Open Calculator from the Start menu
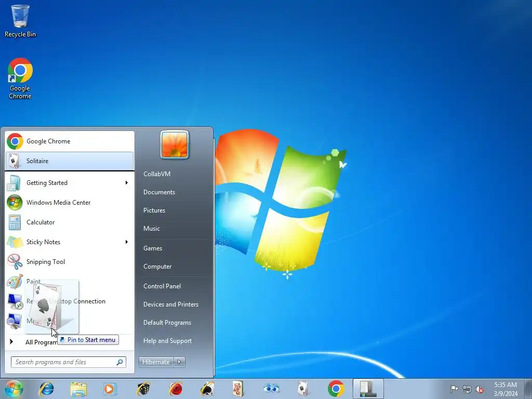Viewport: 532px width, 399px height. 69,222
